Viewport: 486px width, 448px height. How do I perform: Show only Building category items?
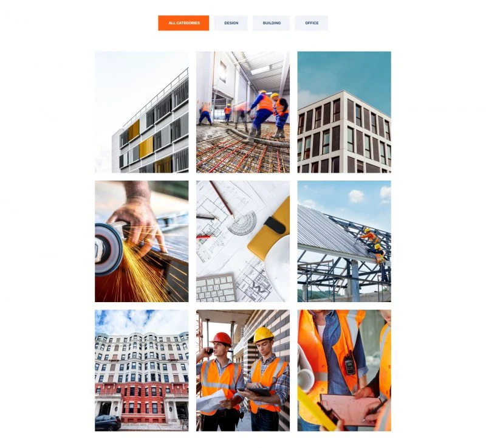point(271,23)
